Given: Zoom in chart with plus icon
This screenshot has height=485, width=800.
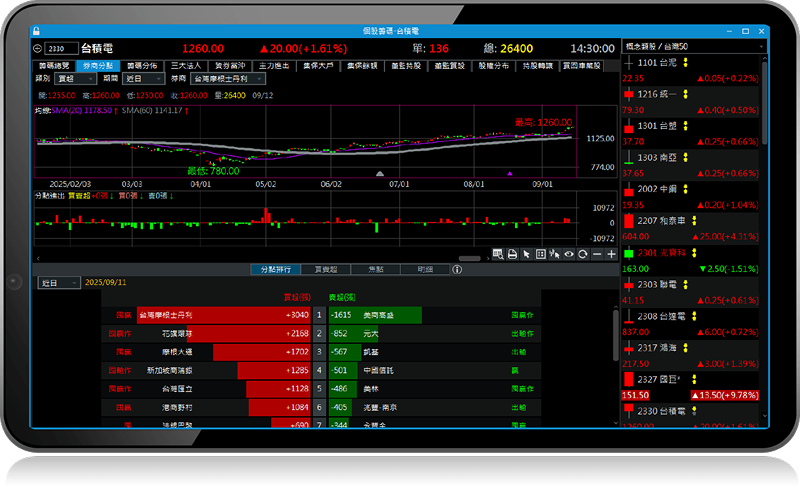Looking at the screenshot, I should pos(611,254).
